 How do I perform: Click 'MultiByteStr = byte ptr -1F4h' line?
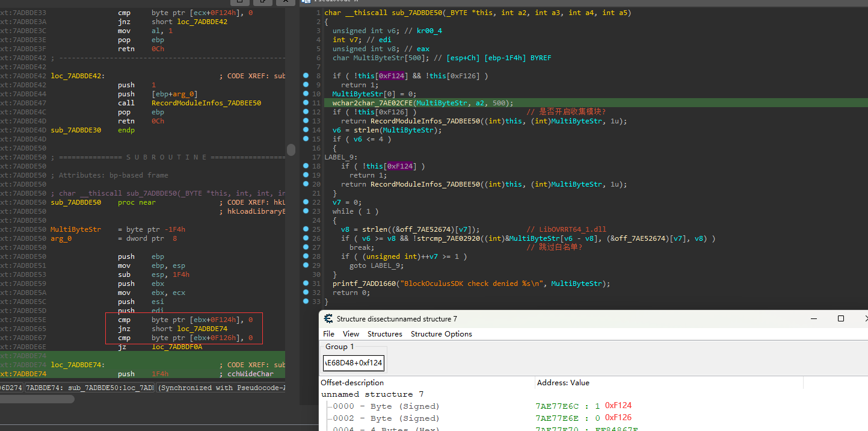(118, 229)
